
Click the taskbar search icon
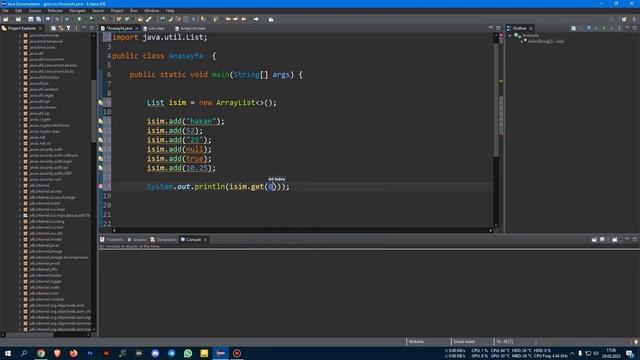(x=24, y=353)
